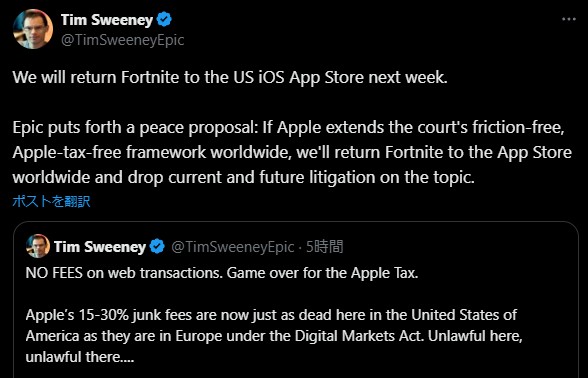Open the three-dot more options menu
The width and height of the screenshot is (588, 378).
click(568, 19)
